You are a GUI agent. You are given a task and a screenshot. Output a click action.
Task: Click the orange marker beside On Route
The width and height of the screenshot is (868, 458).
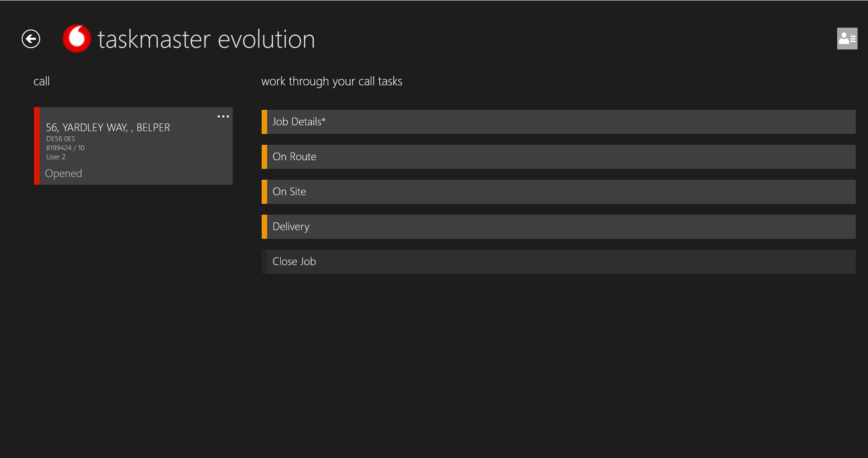pos(264,157)
